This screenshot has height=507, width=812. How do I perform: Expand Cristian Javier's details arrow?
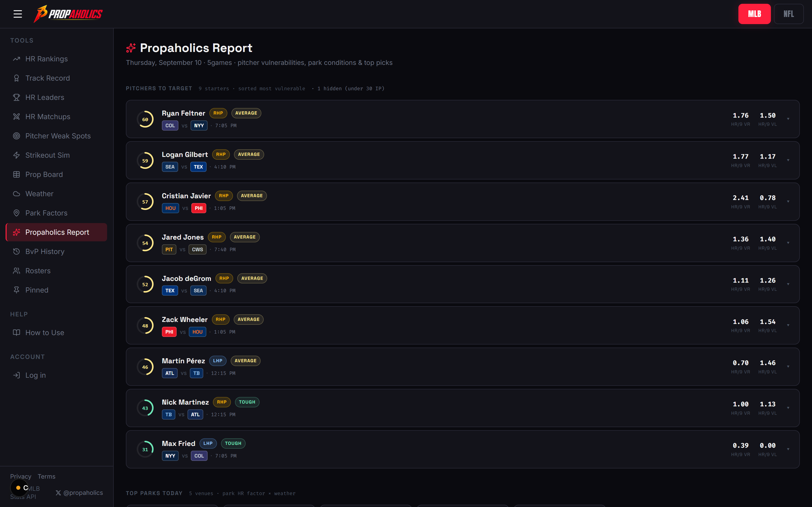click(788, 202)
